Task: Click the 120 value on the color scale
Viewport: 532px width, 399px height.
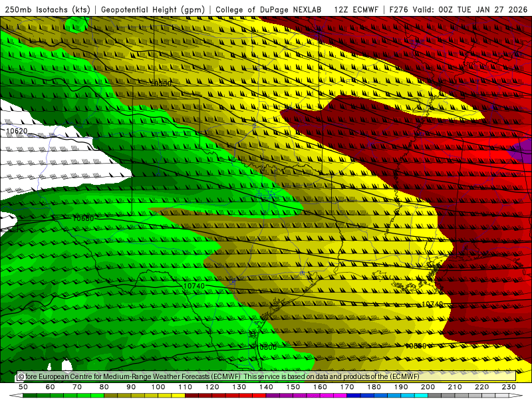Action: click(x=212, y=387)
